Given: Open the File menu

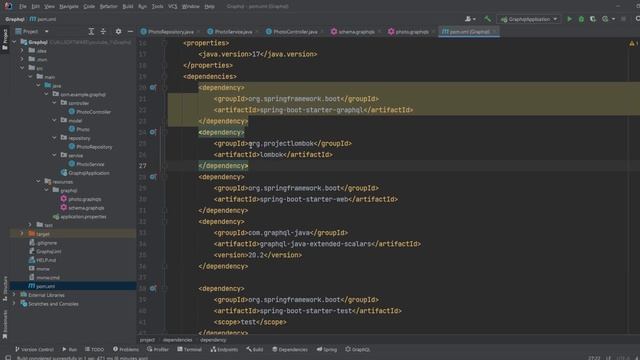Looking at the screenshot, I should (x=23, y=7).
